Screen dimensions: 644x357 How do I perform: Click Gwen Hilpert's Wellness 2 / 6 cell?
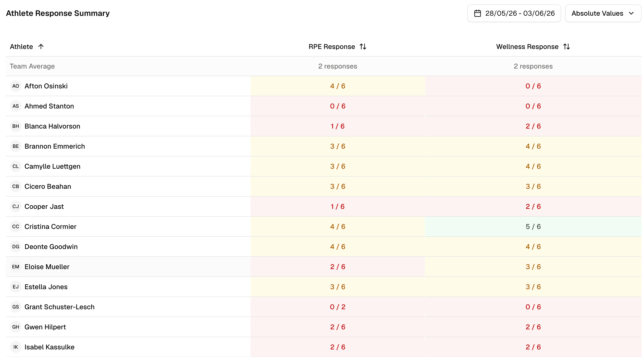pos(533,327)
